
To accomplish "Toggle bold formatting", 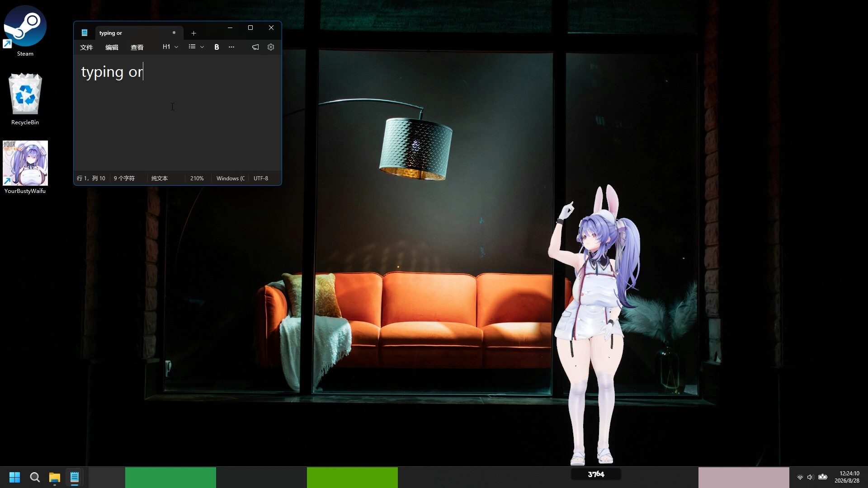I will click(x=217, y=47).
